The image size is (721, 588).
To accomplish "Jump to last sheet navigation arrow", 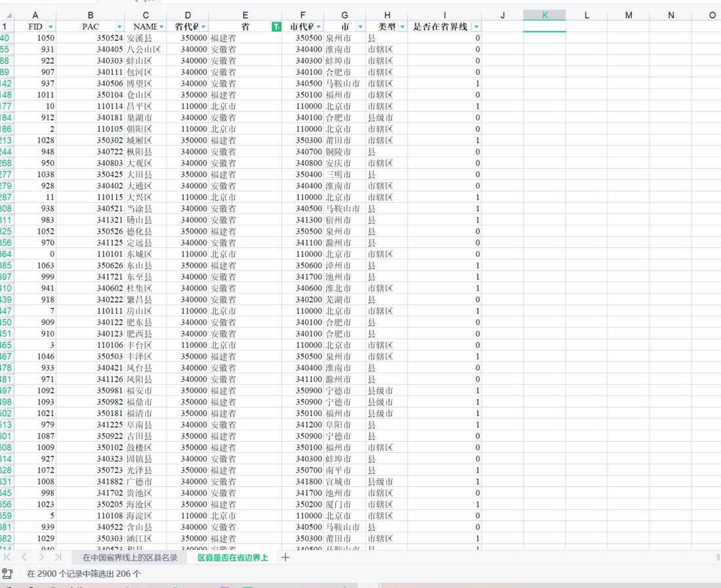I will pos(58,557).
